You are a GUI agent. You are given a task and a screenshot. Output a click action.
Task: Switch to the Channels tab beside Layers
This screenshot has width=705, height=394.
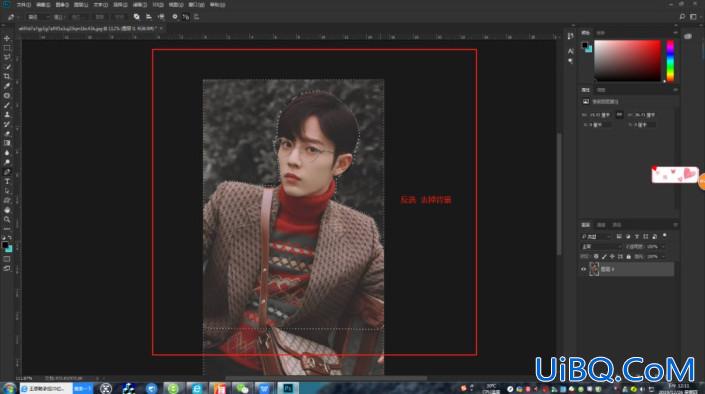[x=601, y=225]
